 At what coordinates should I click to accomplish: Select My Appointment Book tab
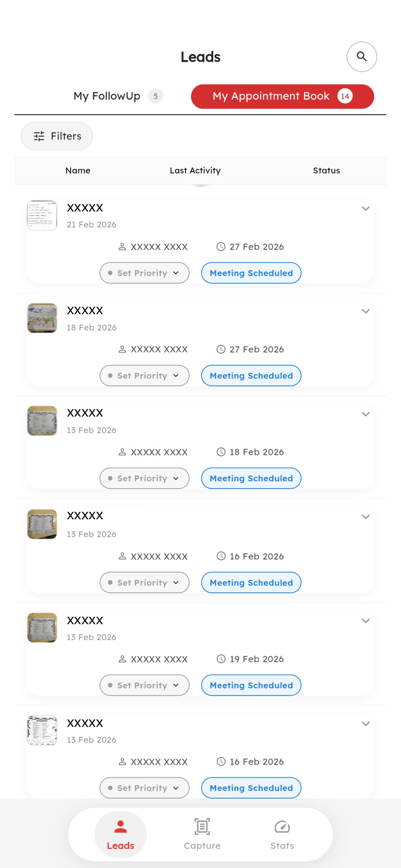click(283, 96)
